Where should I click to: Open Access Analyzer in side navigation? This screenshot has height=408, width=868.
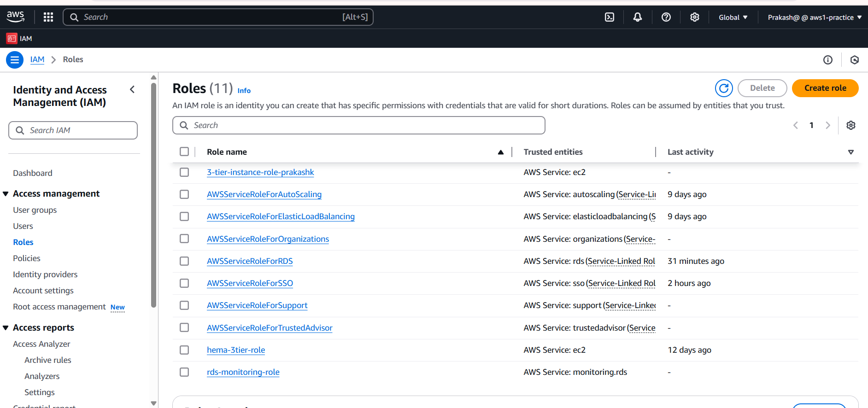41,344
